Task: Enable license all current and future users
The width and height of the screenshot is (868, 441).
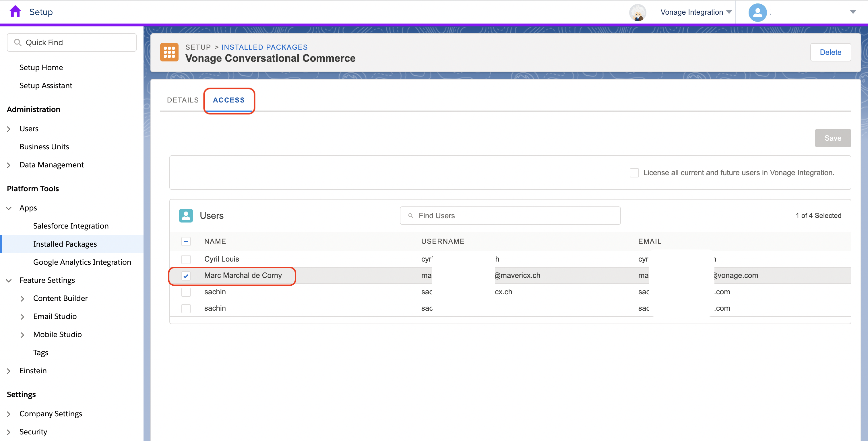Action: point(634,173)
